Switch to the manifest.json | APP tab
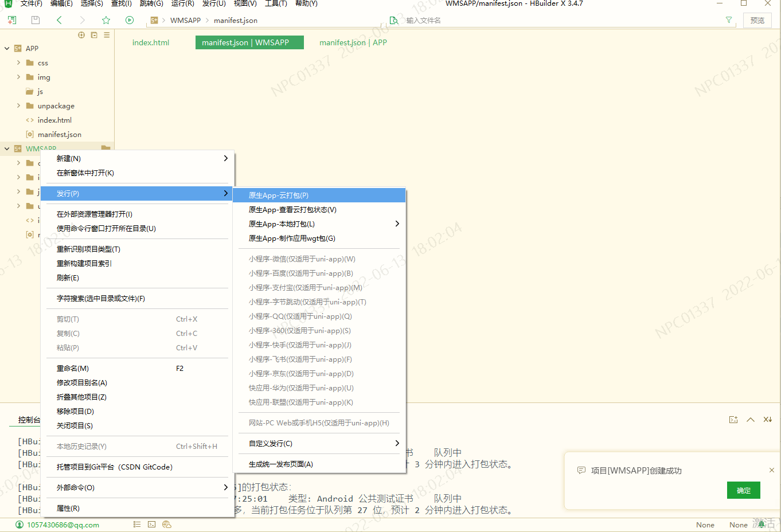Viewport: 781px width, 532px height. point(353,42)
